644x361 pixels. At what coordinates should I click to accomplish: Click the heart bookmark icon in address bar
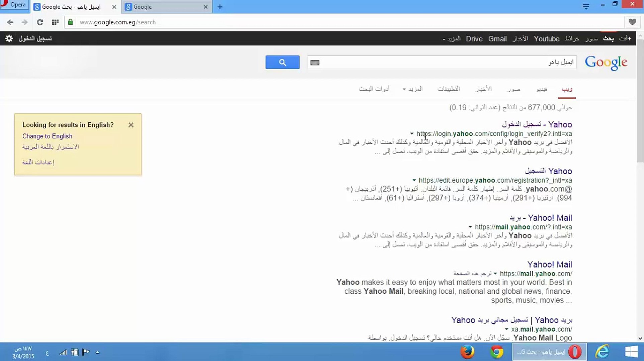(x=632, y=22)
